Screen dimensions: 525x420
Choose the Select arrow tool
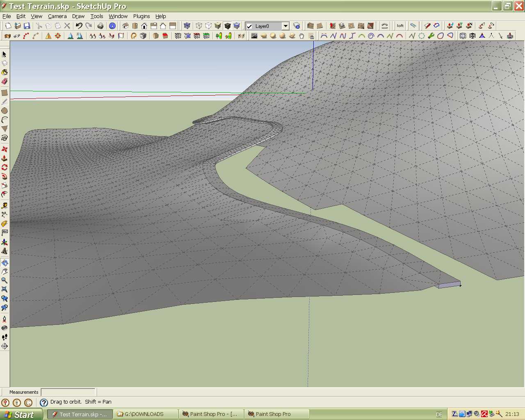click(5, 54)
